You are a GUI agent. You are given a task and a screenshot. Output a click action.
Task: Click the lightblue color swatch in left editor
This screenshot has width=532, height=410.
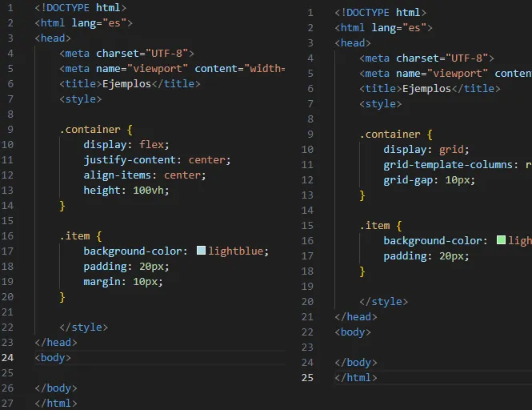(x=201, y=251)
